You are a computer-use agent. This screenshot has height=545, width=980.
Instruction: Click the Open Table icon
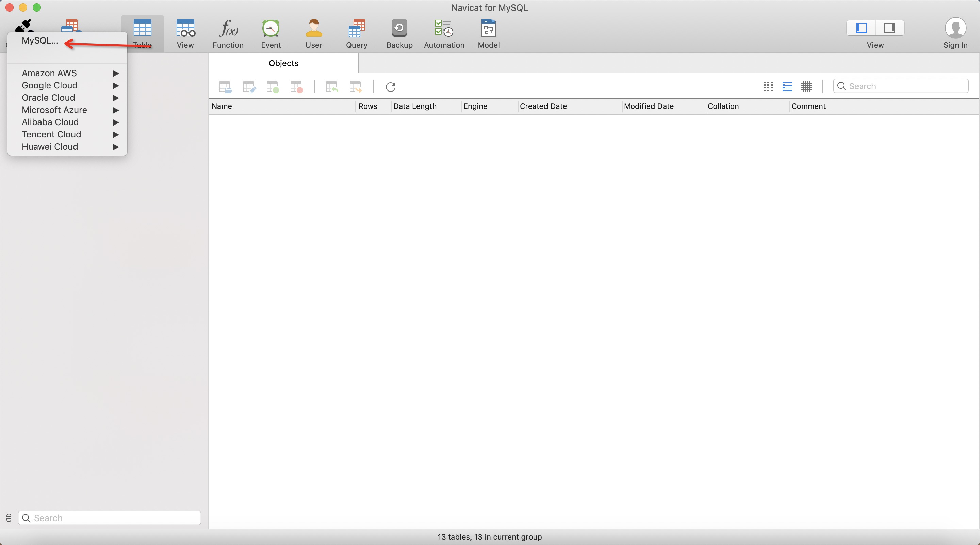pos(225,87)
